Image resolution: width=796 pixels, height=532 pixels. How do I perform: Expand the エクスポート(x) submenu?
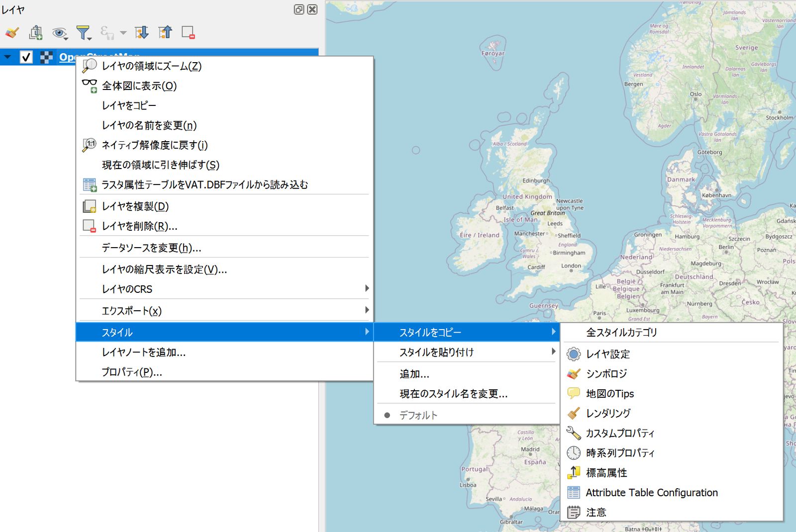(224, 311)
